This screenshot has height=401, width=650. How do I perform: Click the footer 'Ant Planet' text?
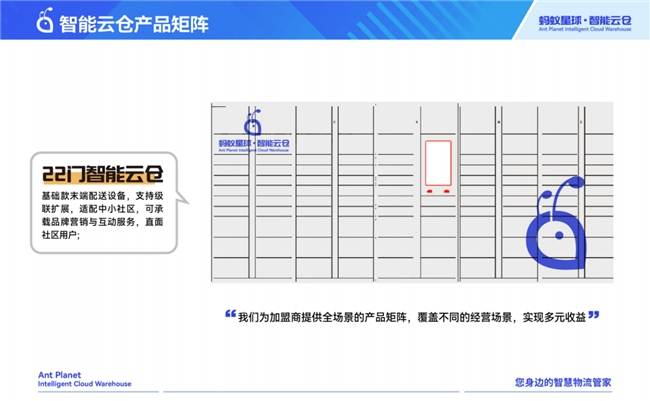pyautogui.click(x=60, y=375)
